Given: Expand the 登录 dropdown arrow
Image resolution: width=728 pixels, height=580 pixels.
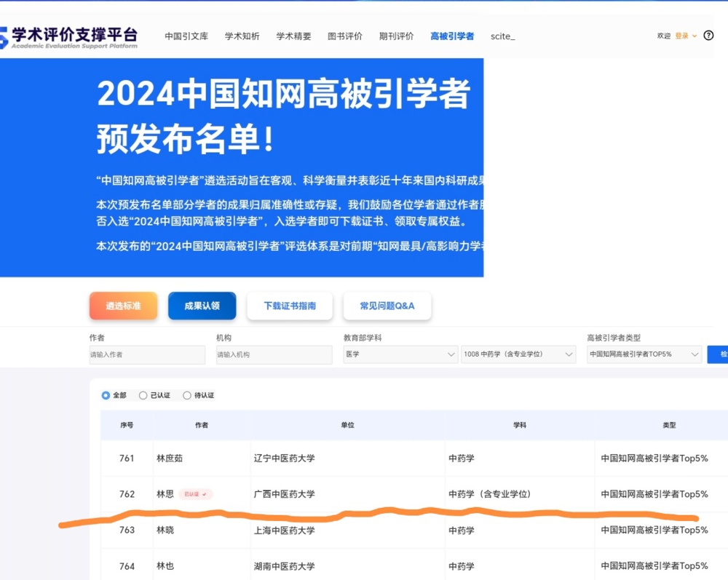Looking at the screenshot, I should [694, 36].
